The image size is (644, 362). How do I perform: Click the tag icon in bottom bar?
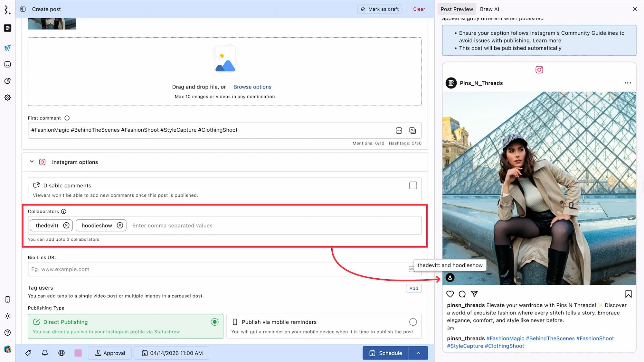(28, 353)
